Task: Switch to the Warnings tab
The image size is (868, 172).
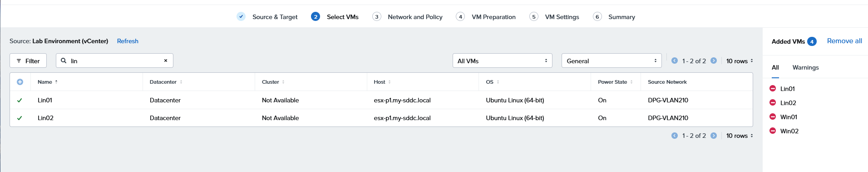Action: pyautogui.click(x=805, y=67)
